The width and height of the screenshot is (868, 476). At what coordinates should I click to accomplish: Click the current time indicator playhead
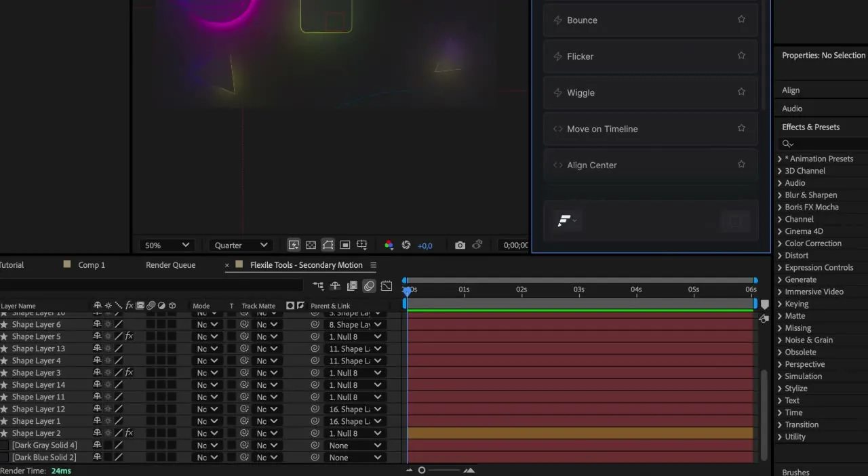coord(407,290)
